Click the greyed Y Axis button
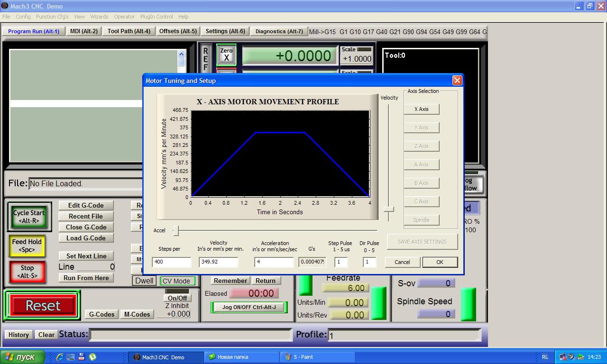The width and height of the screenshot is (607, 364). 421,127
